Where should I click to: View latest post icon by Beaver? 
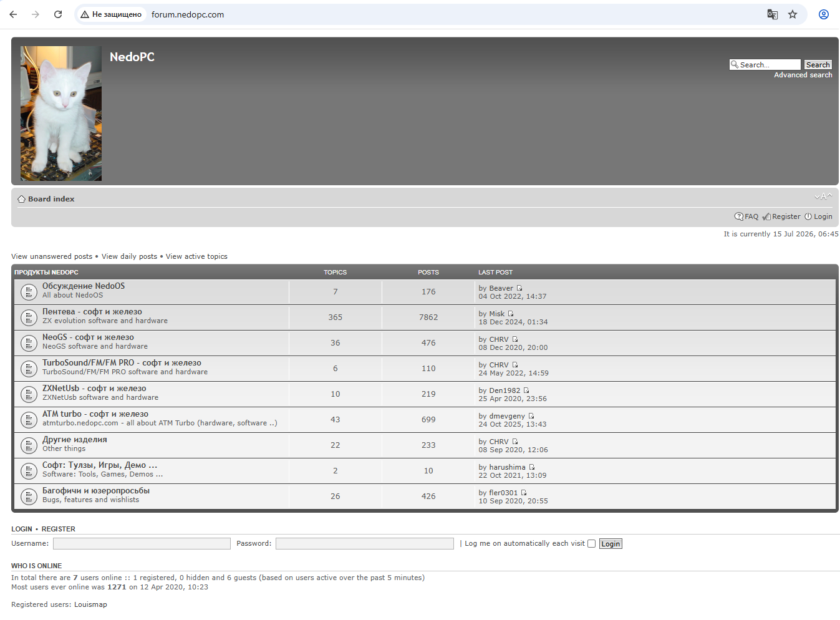click(519, 288)
